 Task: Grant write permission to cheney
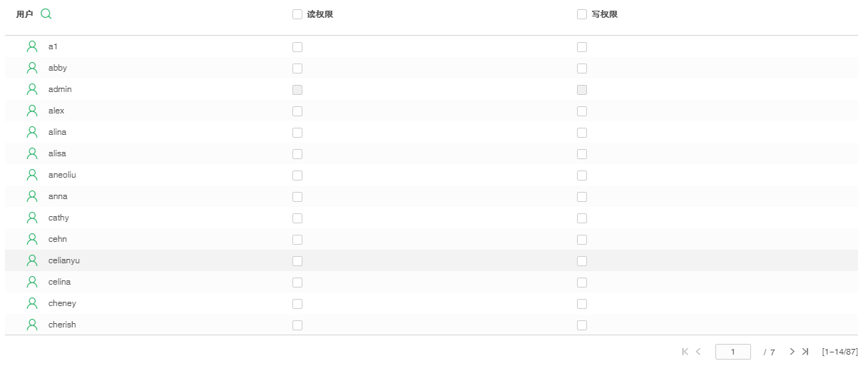pos(582,304)
